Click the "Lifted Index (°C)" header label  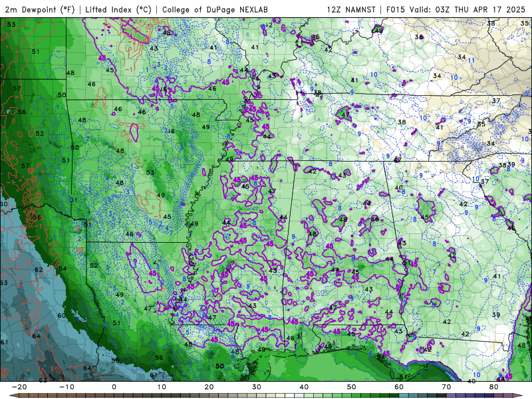coord(118,9)
